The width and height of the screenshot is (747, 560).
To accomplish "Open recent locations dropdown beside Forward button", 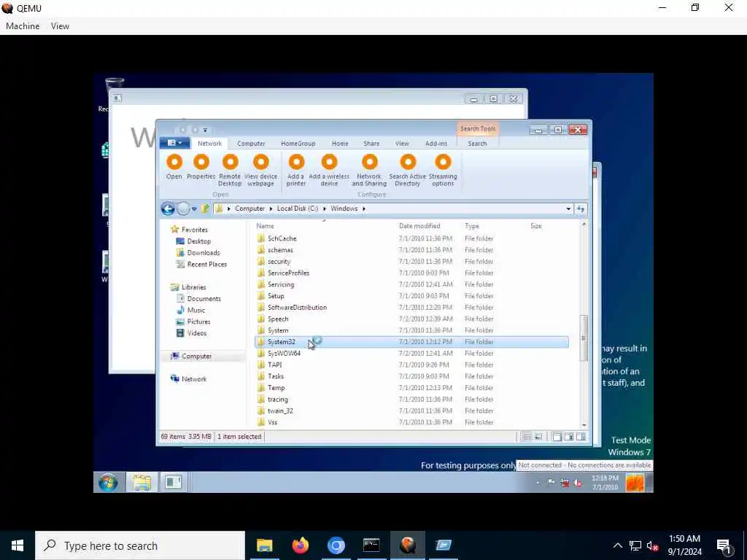I will tap(194, 209).
